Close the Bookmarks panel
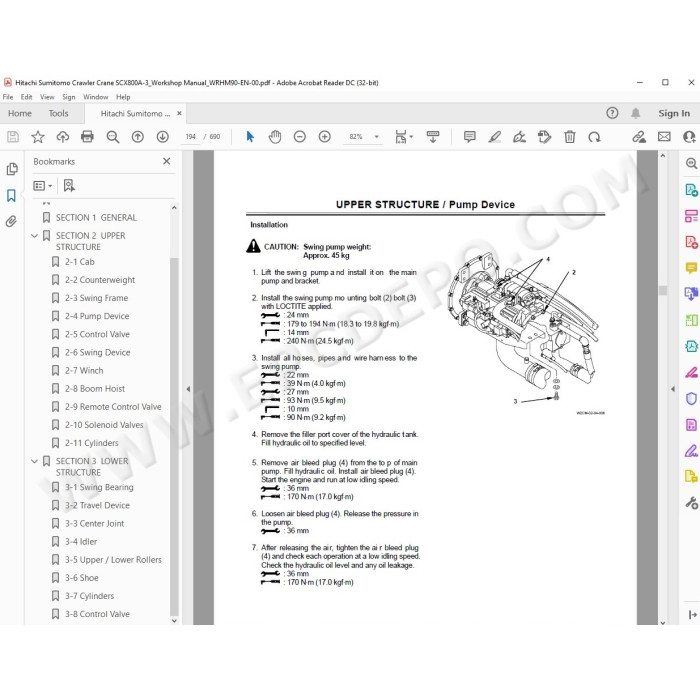Image resolution: width=700 pixels, height=700 pixels. pyautogui.click(x=167, y=161)
